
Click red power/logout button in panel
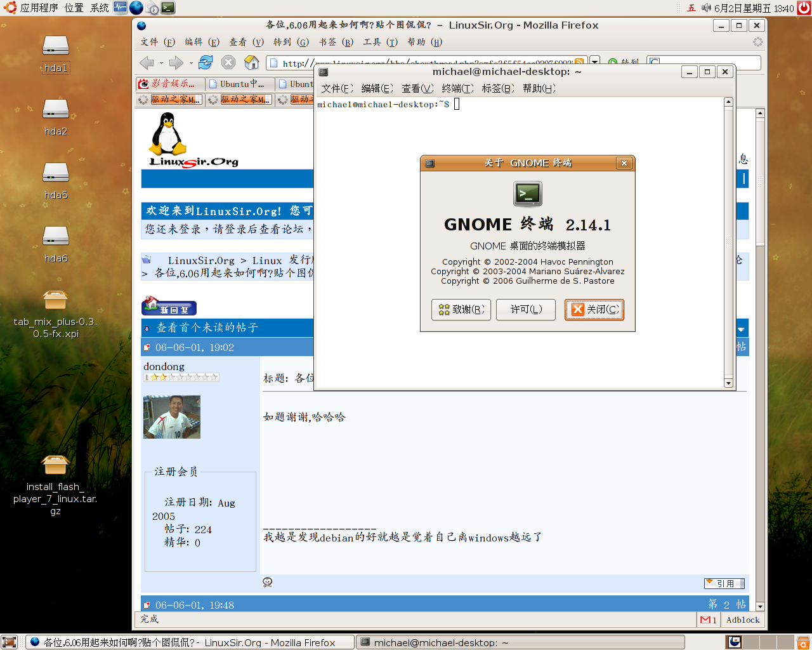(804, 8)
